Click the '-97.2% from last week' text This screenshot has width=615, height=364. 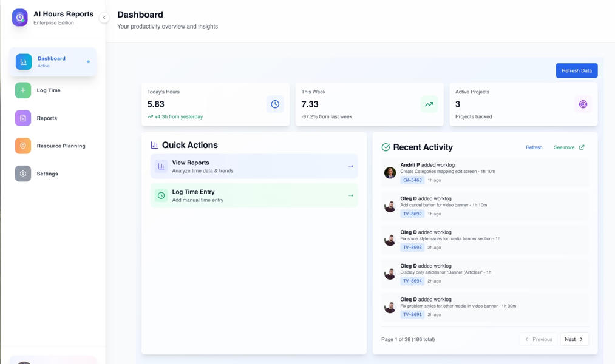(x=327, y=116)
